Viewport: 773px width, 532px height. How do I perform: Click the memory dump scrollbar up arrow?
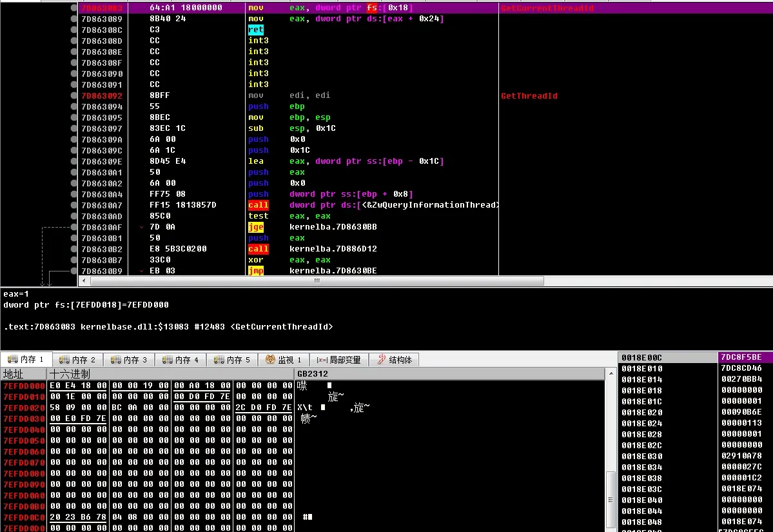611,373
